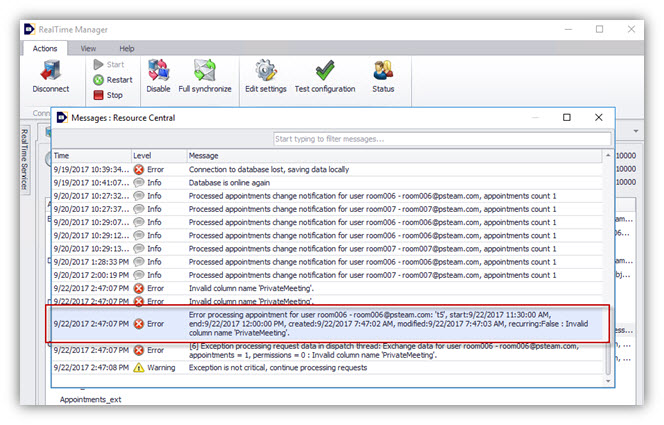
Task: Select the 9/20/2017 10:27:32 time cell
Action: [x=91, y=196]
